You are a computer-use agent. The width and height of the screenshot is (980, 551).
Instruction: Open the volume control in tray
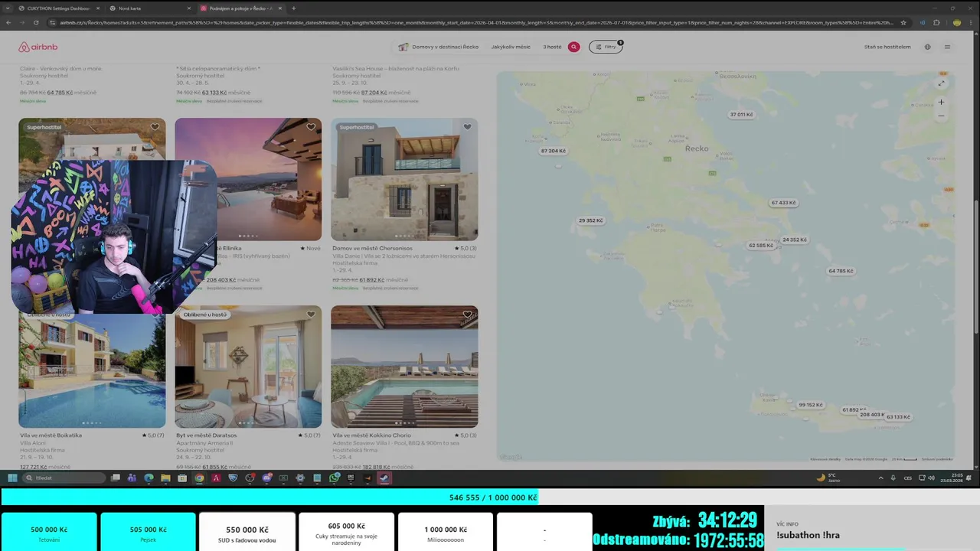coord(931,478)
